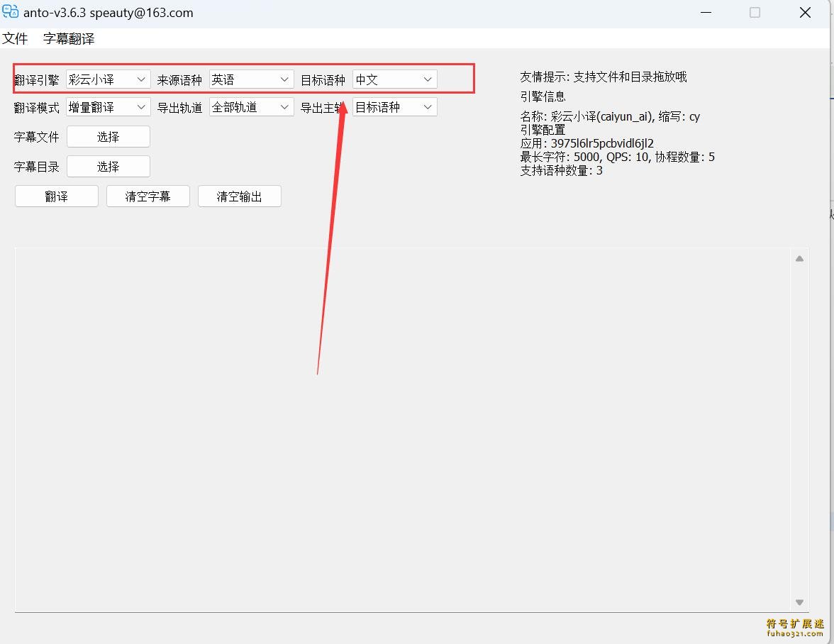Expand the 翻译引擎 dropdown showing 彩云小译

tap(108, 79)
